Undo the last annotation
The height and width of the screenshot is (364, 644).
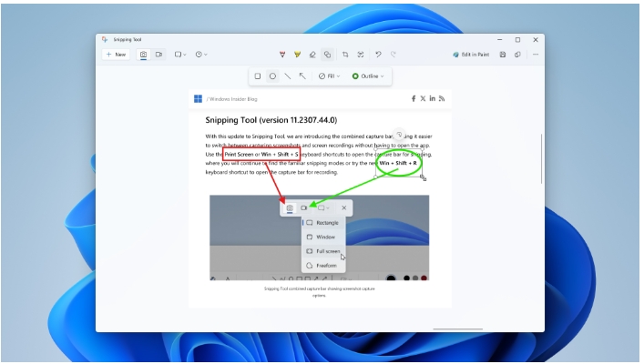[378, 55]
